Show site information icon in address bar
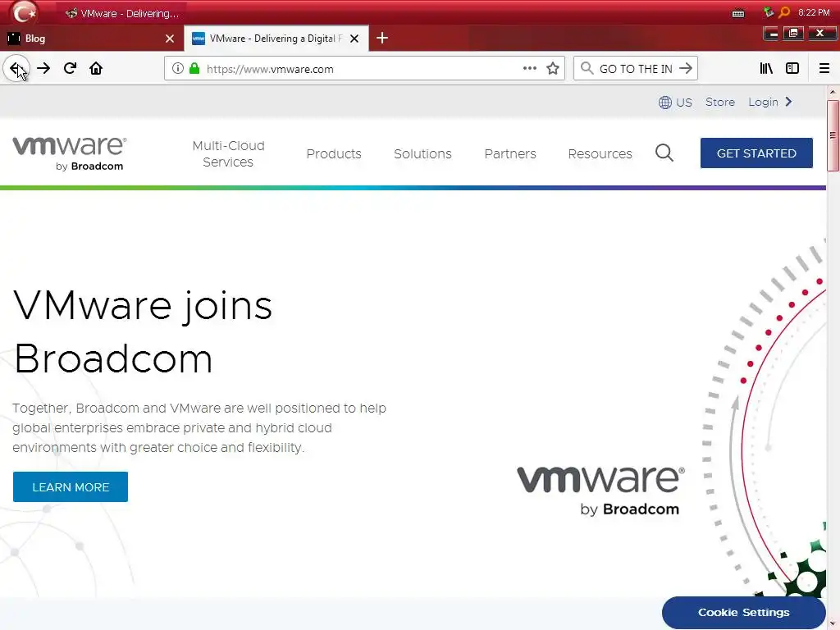 tap(178, 68)
